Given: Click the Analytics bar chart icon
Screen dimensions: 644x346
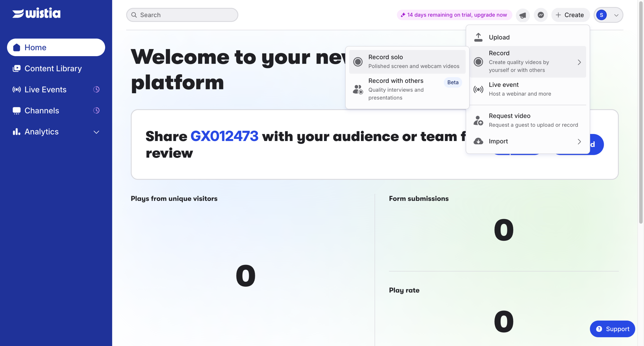Looking at the screenshot, I should coord(17,132).
